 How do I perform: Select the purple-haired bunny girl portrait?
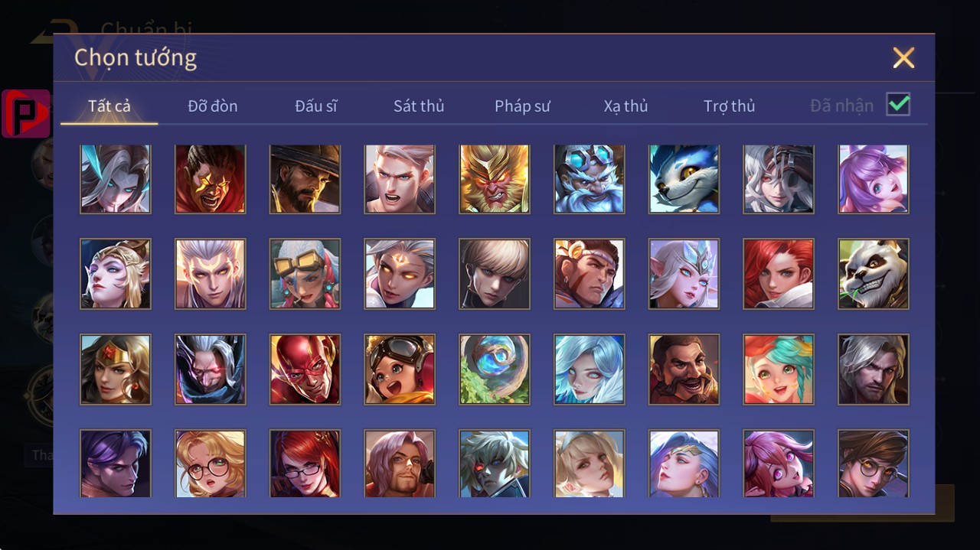pos(874,178)
